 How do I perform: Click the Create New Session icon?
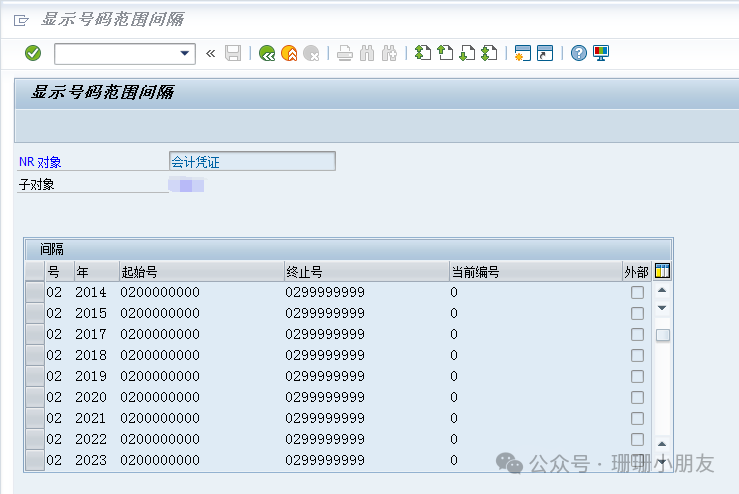coord(522,53)
